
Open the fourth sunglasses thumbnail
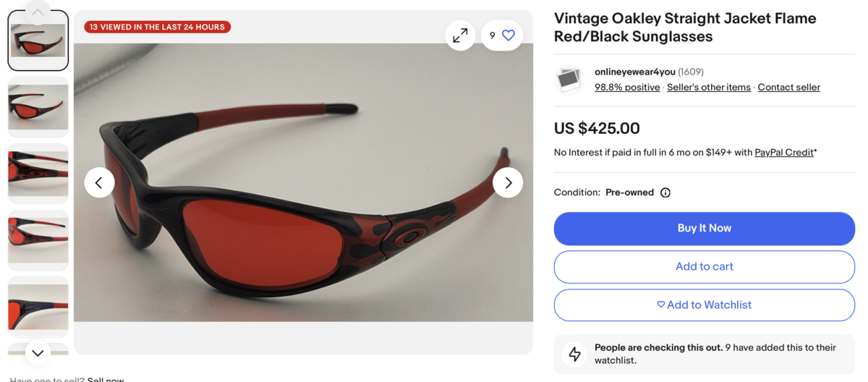point(38,240)
